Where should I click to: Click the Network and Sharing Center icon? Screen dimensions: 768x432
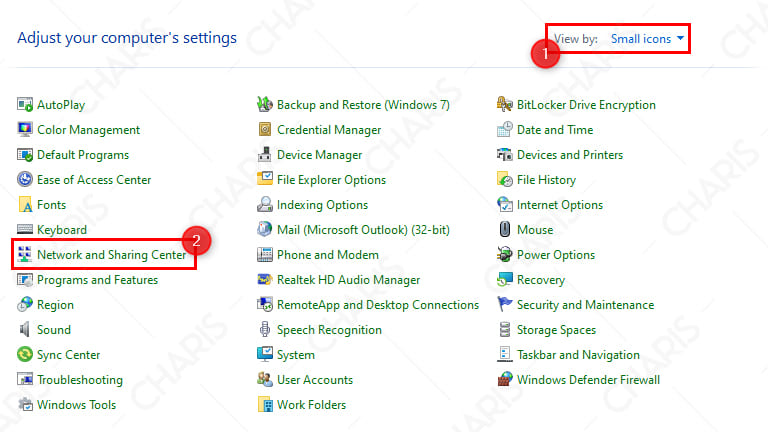click(25, 254)
